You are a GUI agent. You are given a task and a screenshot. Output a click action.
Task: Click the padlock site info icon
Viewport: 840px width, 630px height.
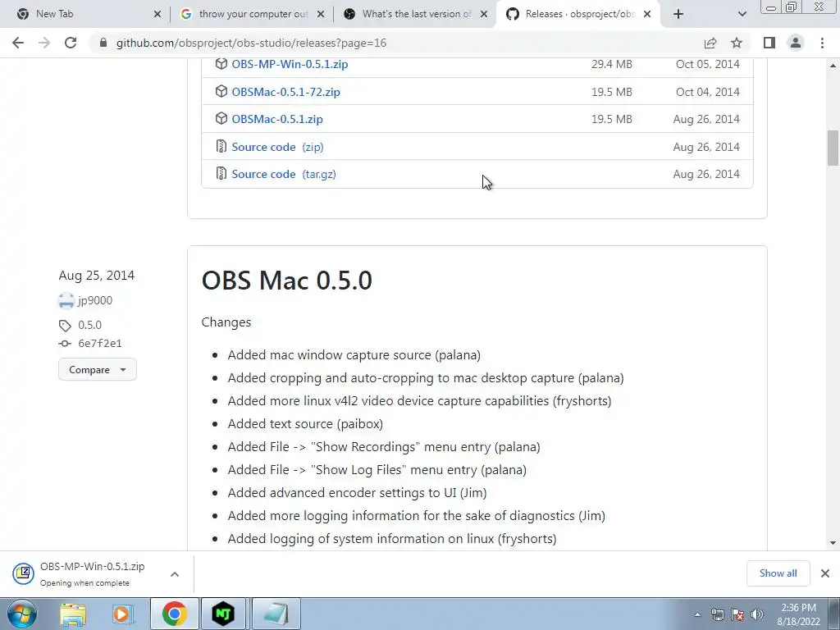click(x=103, y=43)
